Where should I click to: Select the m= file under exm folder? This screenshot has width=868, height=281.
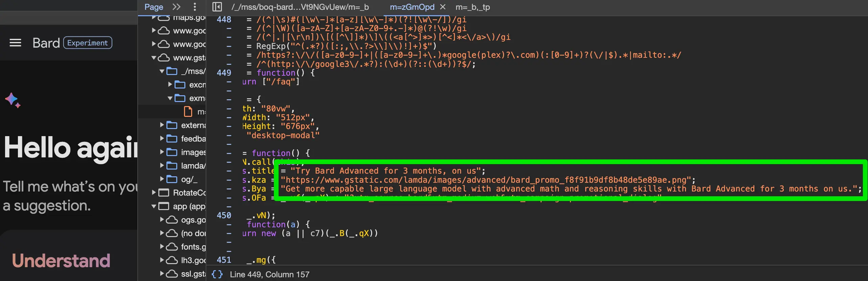click(202, 111)
